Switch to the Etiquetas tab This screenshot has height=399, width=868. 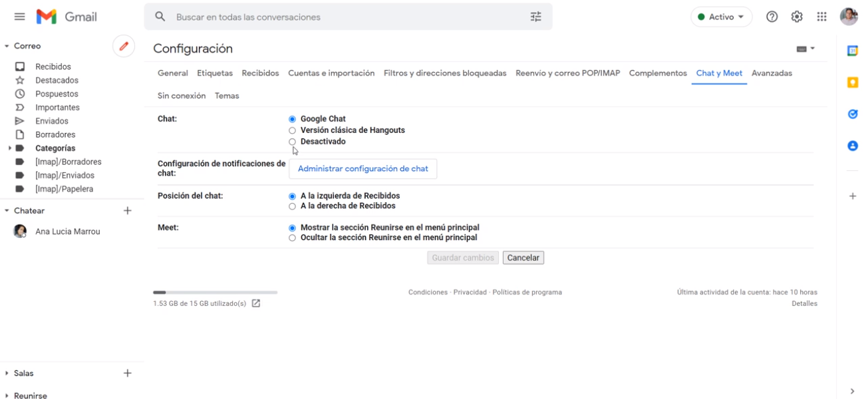pos(215,73)
